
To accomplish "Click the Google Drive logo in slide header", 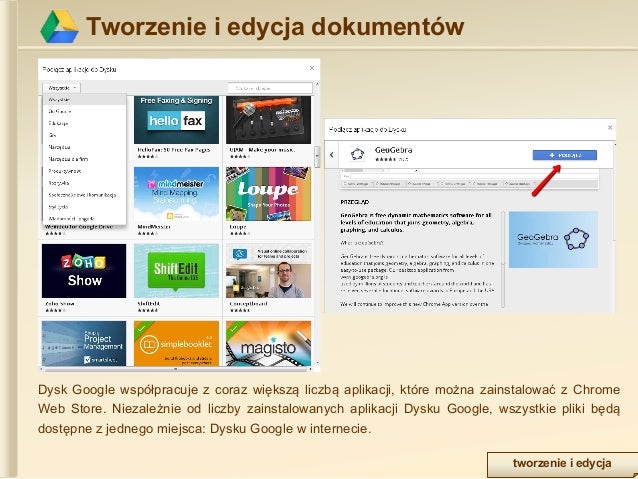I will point(59,26).
